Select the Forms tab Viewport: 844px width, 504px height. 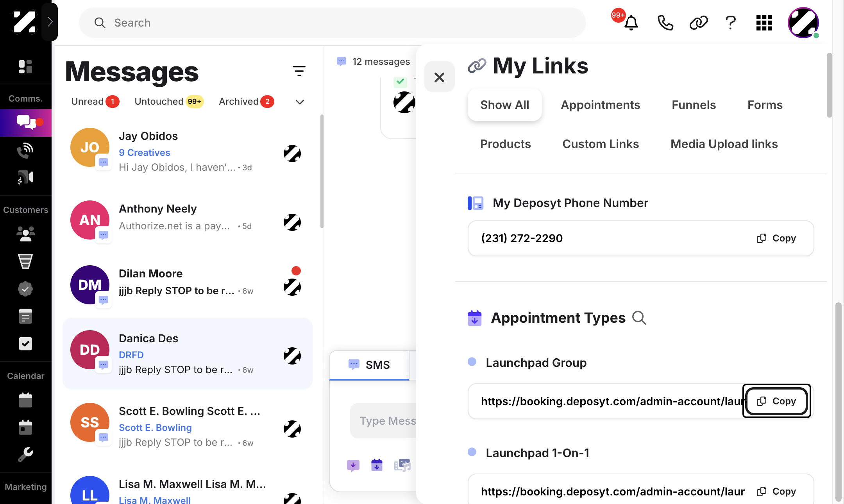coord(765,105)
